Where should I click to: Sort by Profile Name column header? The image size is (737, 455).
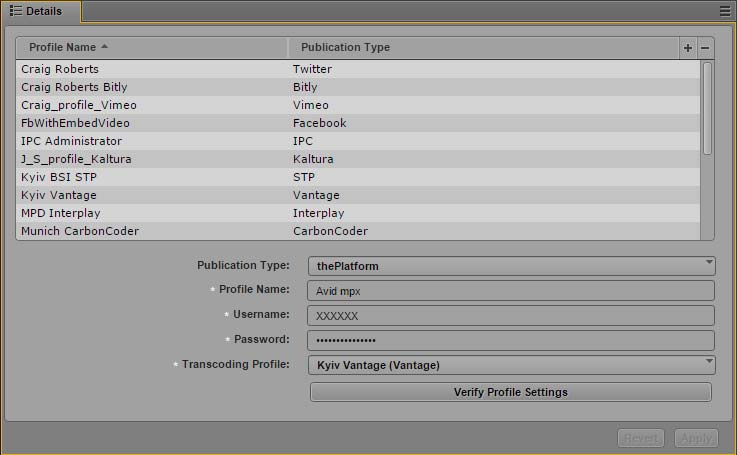click(68, 47)
